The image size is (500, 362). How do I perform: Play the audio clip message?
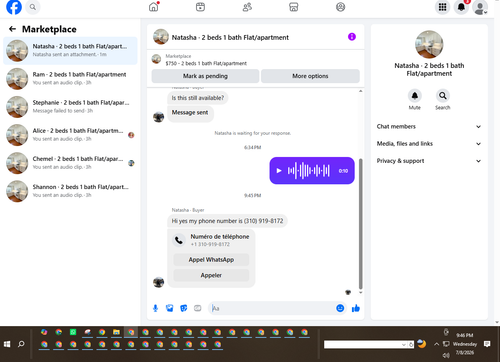[279, 171]
